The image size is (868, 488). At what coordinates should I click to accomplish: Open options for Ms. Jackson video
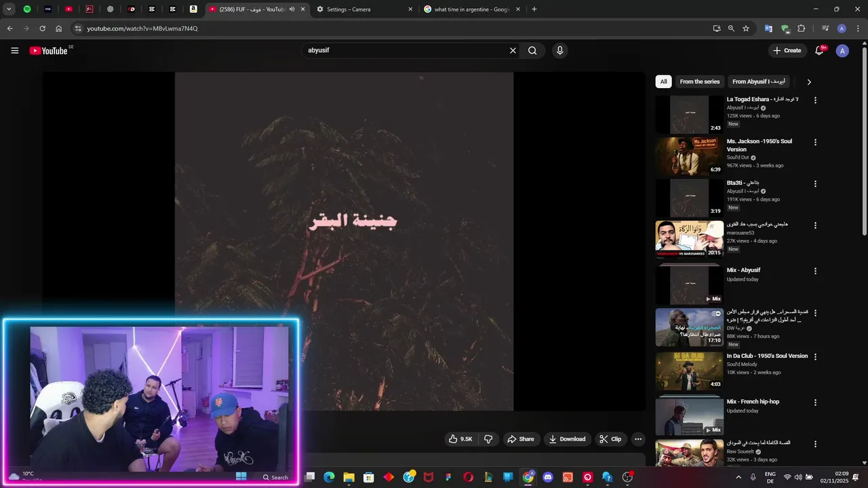click(815, 142)
